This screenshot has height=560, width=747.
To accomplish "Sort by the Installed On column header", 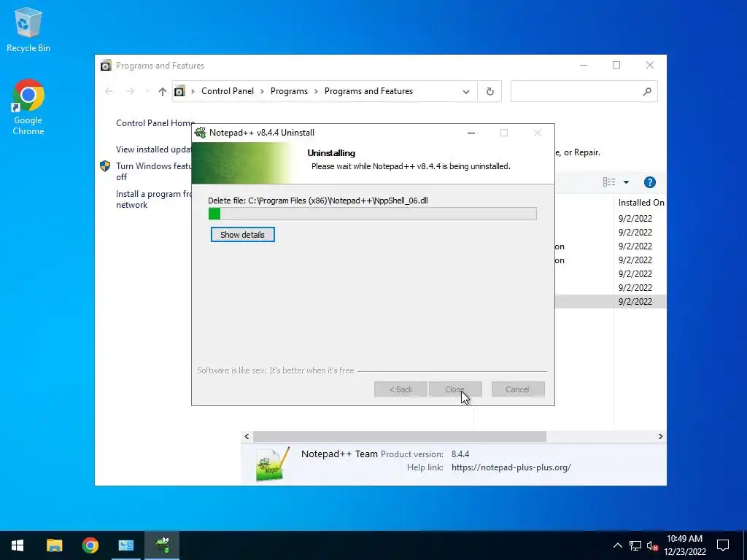I will click(x=640, y=203).
